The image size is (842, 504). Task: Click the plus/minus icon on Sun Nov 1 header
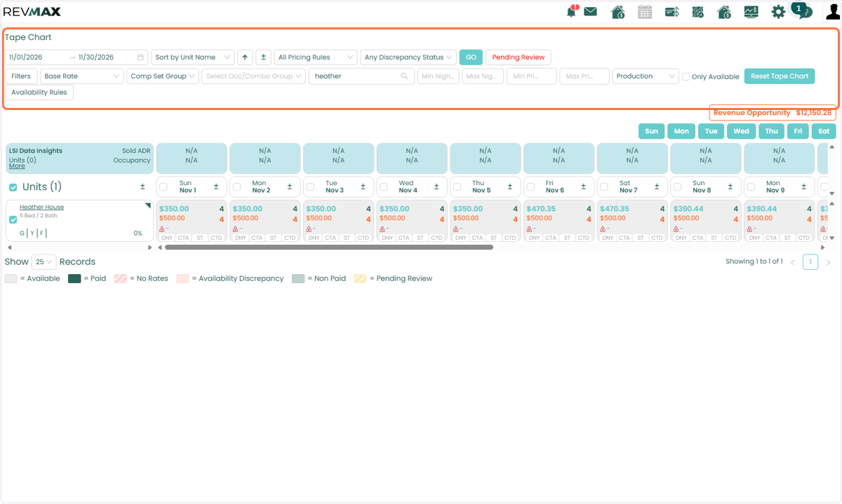tap(216, 187)
